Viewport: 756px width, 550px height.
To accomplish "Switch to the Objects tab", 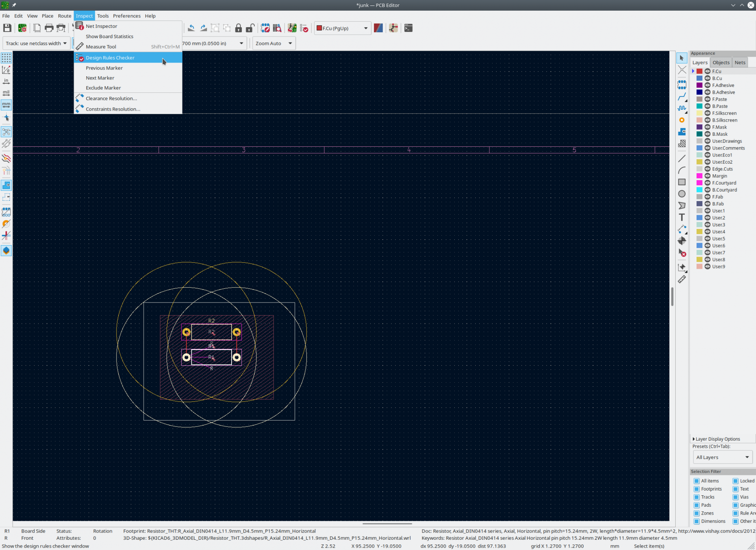I will (721, 63).
